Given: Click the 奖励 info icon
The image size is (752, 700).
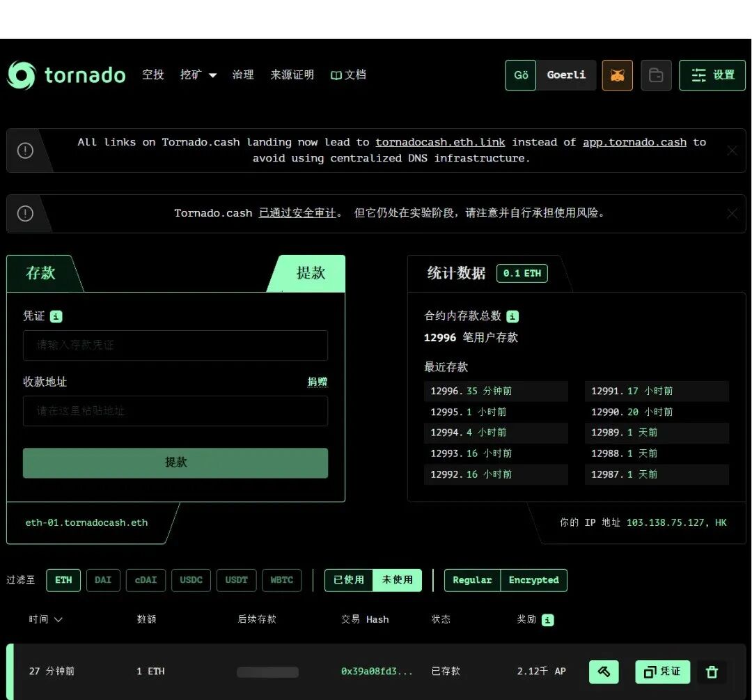Looking at the screenshot, I should pos(548,620).
